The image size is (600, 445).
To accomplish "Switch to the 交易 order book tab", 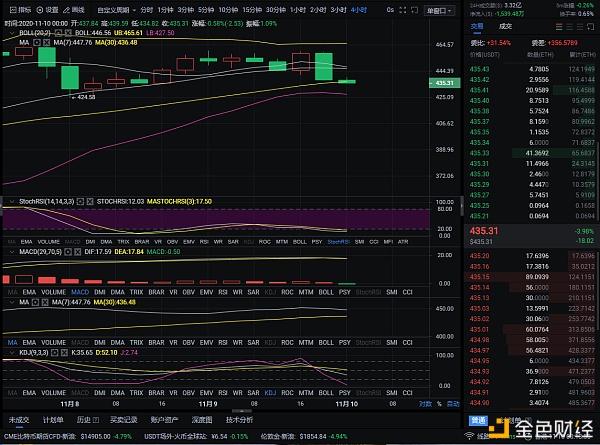I will tap(477, 26).
